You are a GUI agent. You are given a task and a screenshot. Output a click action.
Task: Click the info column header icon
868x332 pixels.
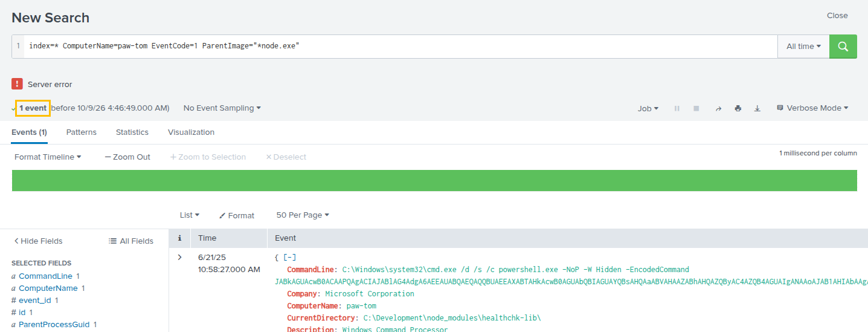[x=179, y=238]
